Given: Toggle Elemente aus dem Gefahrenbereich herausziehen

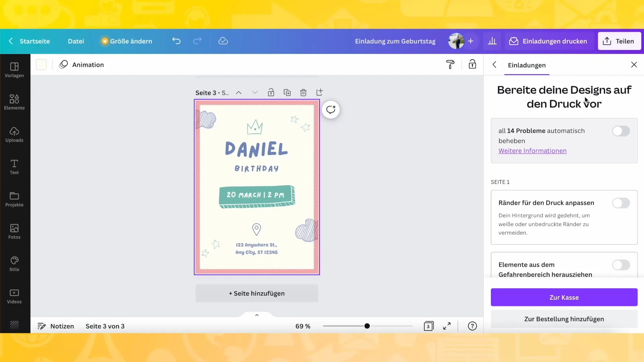Looking at the screenshot, I should click(621, 265).
